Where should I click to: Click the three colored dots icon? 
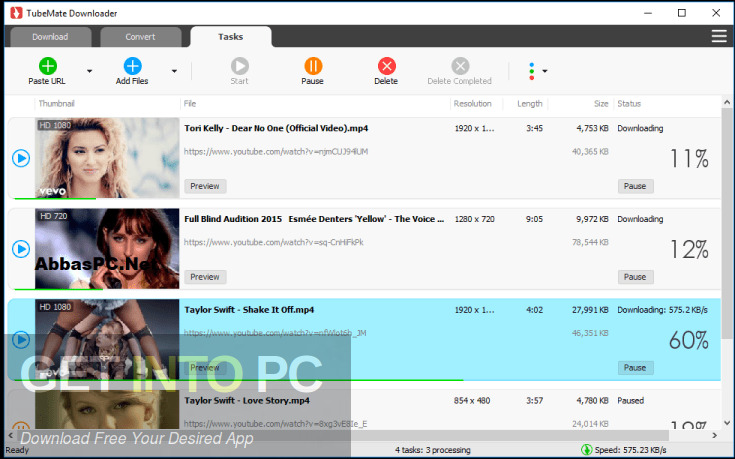click(x=532, y=71)
